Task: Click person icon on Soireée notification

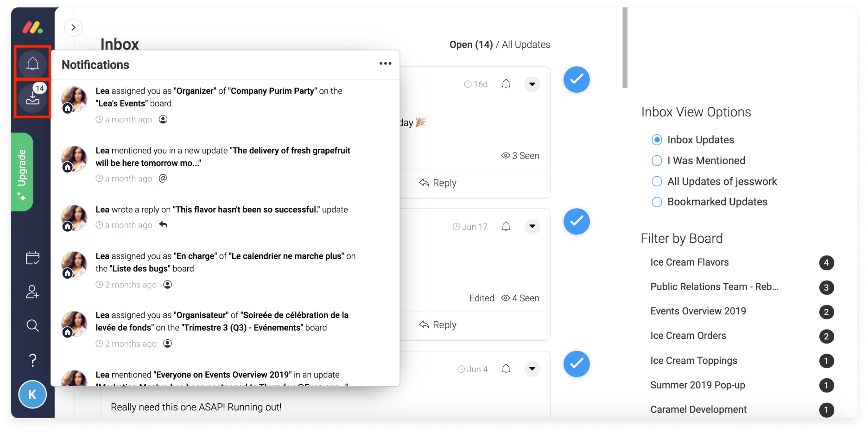Action: 168,343
